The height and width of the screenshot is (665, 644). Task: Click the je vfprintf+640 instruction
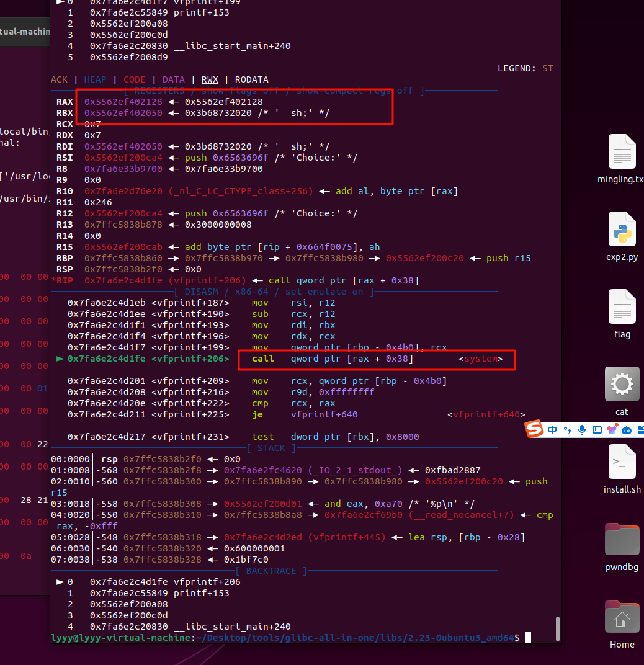tap(305, 414)
